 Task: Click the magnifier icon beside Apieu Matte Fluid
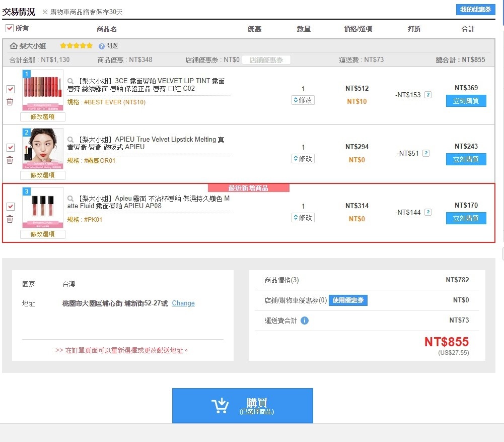(70, 199)
